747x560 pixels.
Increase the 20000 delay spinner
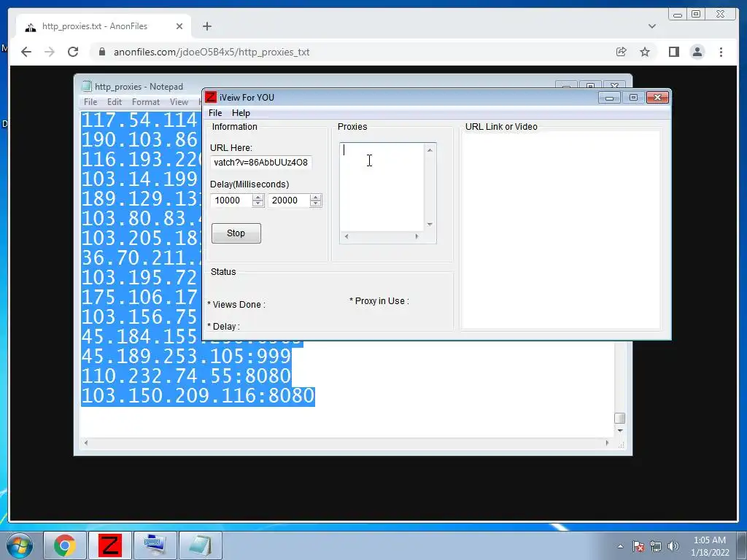(x=315, y=197)
